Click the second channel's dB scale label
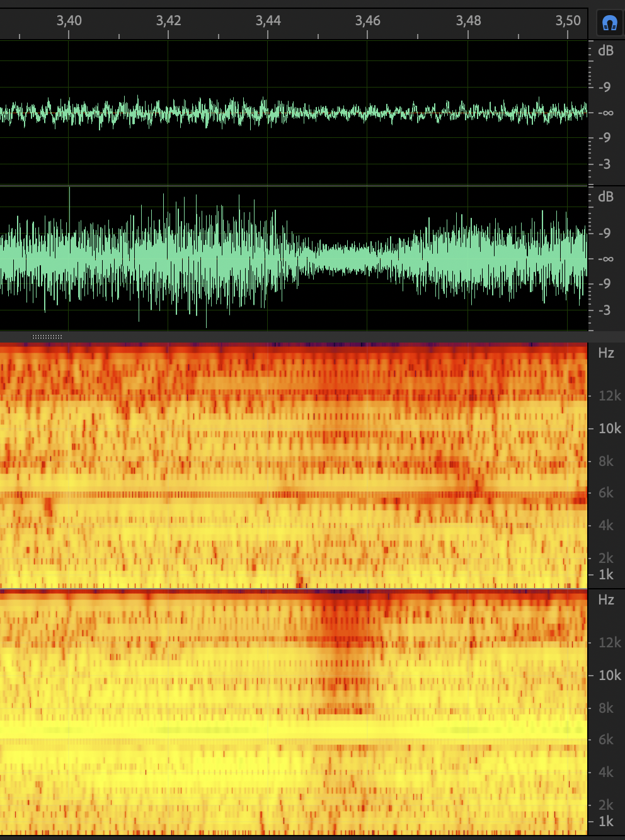625x840 pixels. click(605, 197)
